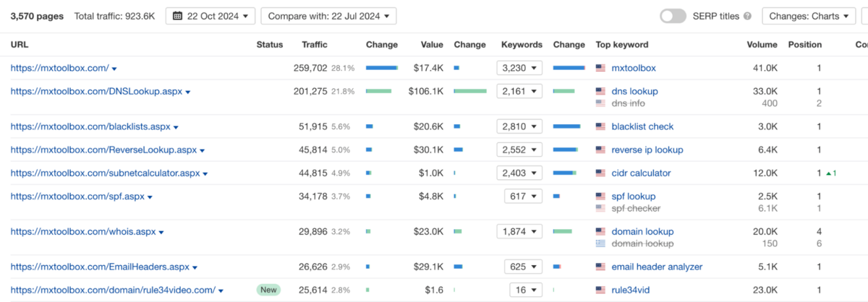Click the caret next to whois.aspx URL
This screenshot has width=868, height=302.
[x=161, y=233]
